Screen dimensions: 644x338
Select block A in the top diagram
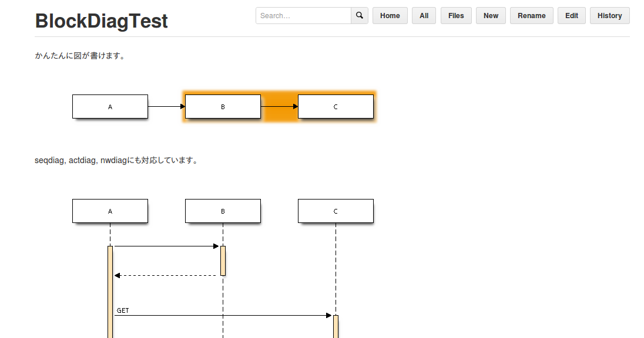click(110, 106)
